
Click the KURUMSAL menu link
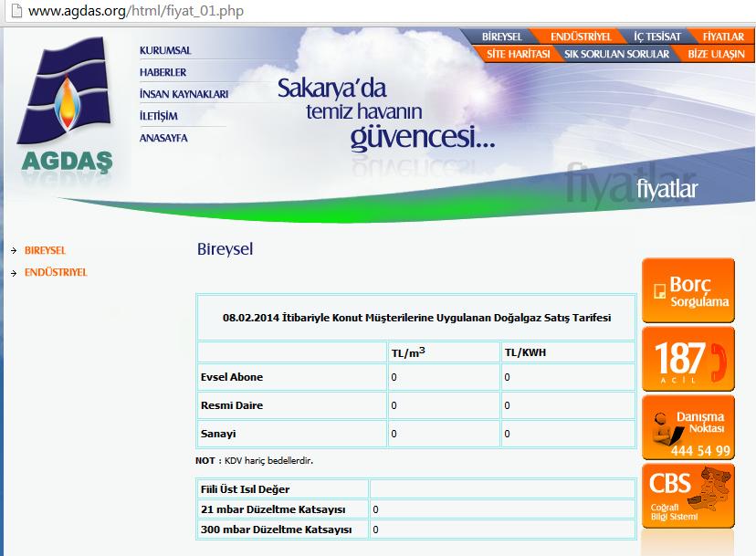(x=165, y=50)
